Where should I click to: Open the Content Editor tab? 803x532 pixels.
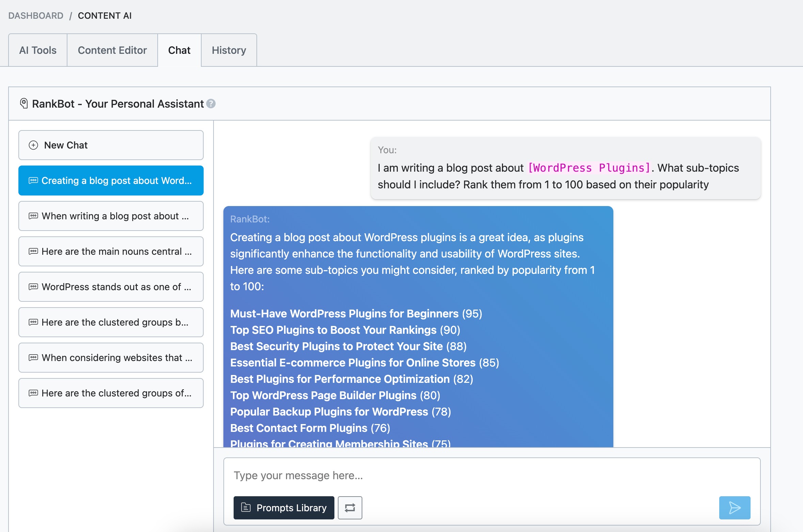112,50
